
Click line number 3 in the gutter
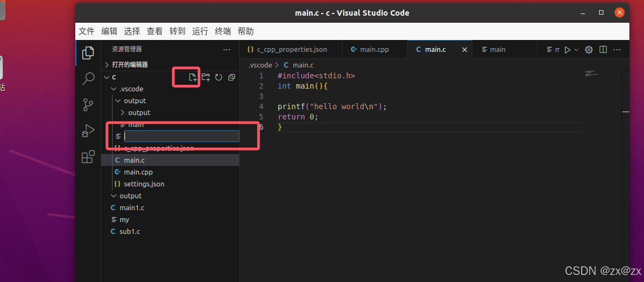(x=261, y=96)
